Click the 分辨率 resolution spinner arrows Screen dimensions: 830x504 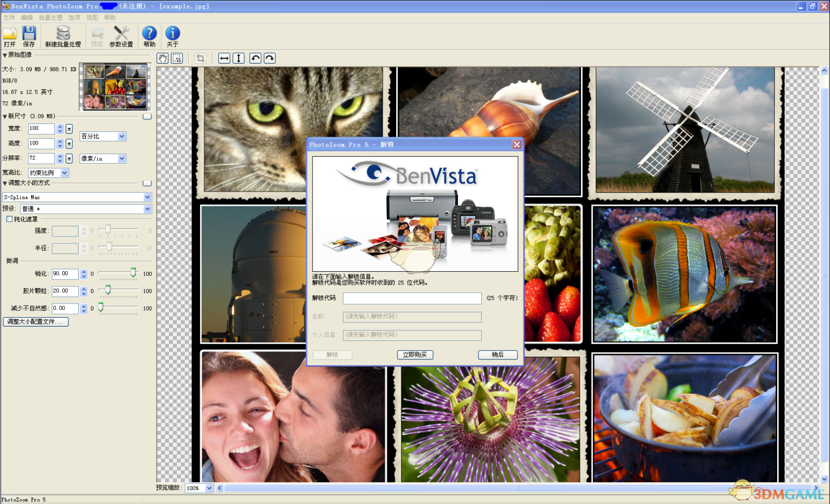pyautogui.click(x=60, y=158)
